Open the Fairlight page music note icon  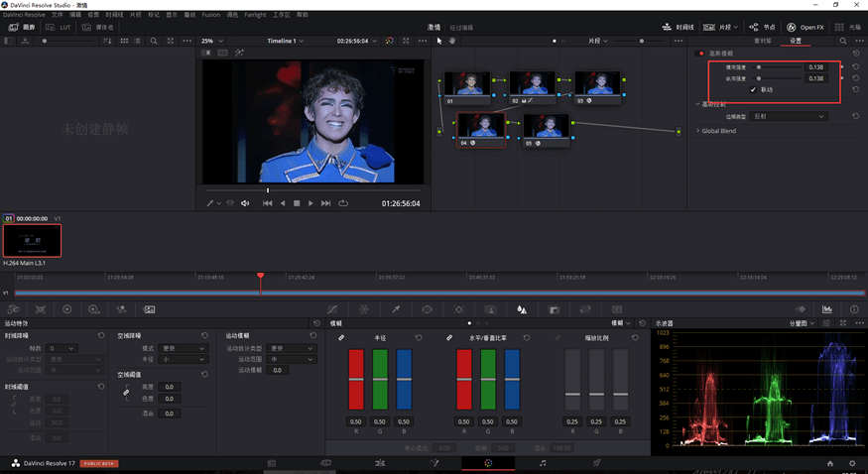pos(543,463)
